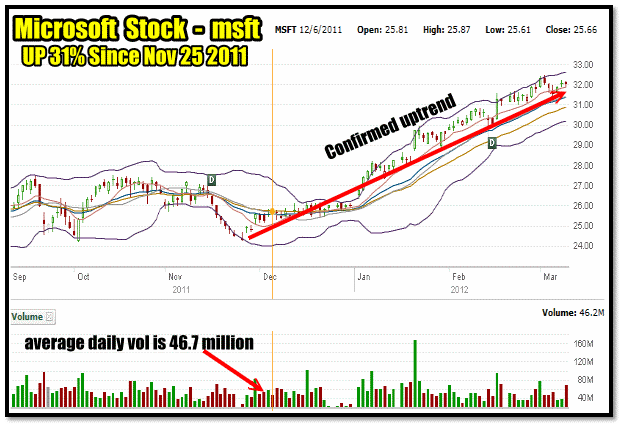Click the 30.00 price axis label
This screenshot has height=428, width=624.
pyautogui.click(x=583, y=125)
